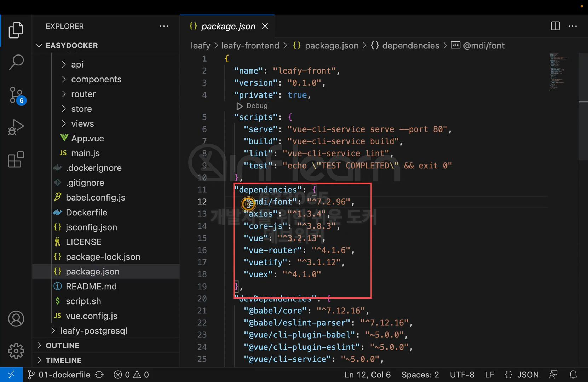Click the "@babel/core" devDependency entry
This screenshot has width=588, height=382.
[306, 311]
